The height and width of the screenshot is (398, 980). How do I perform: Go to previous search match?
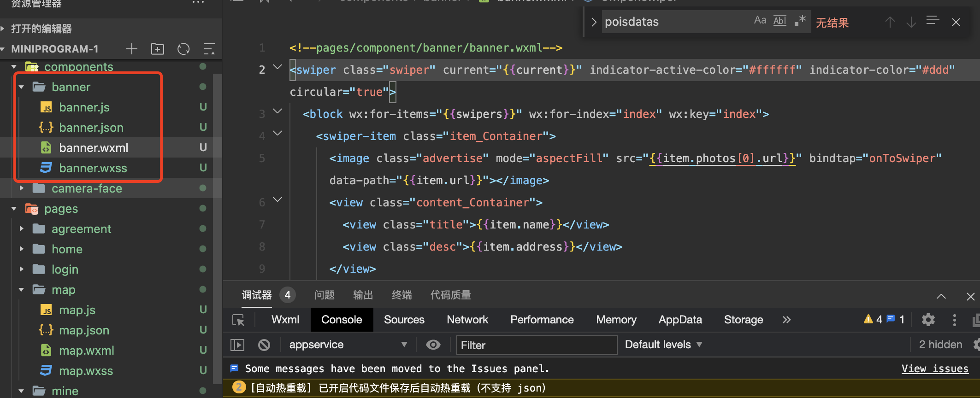890,22
